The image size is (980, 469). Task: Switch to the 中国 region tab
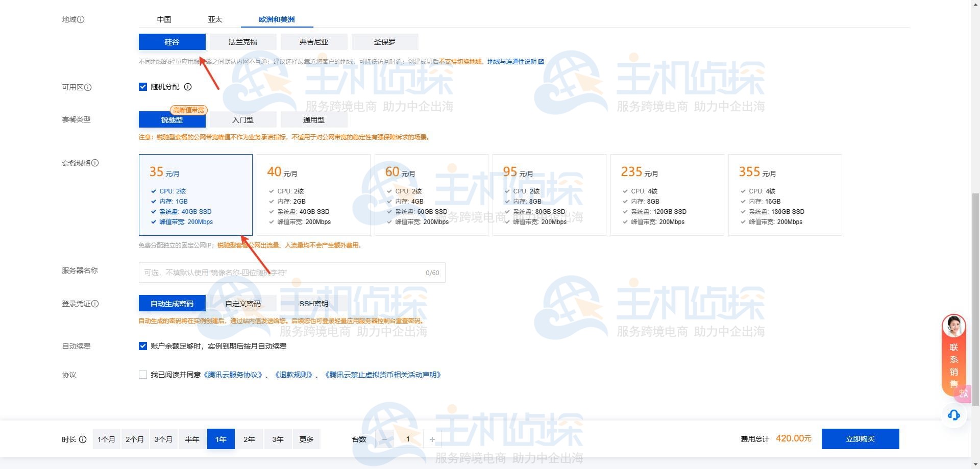(164, 19)
